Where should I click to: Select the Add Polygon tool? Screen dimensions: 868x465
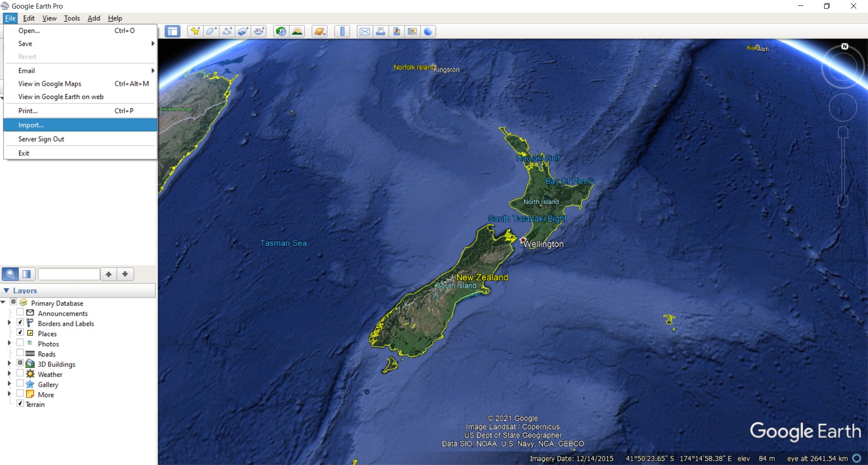coord(211,31)
